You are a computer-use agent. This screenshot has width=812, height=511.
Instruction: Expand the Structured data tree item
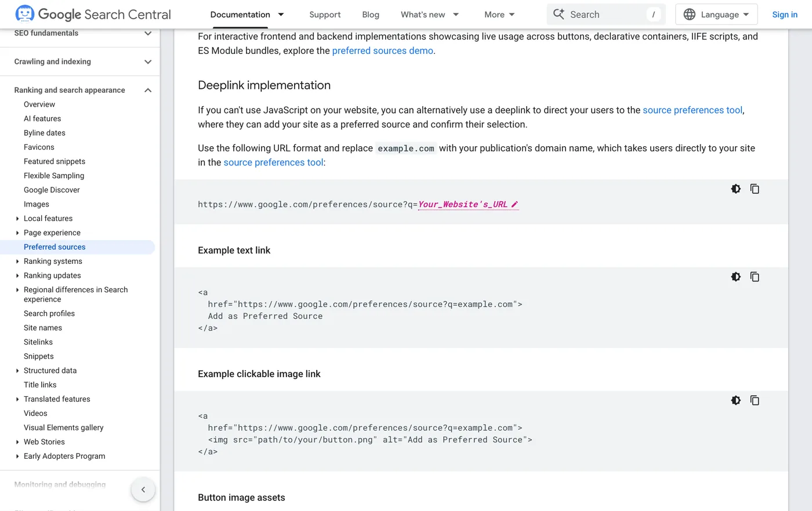click(17, 371)
